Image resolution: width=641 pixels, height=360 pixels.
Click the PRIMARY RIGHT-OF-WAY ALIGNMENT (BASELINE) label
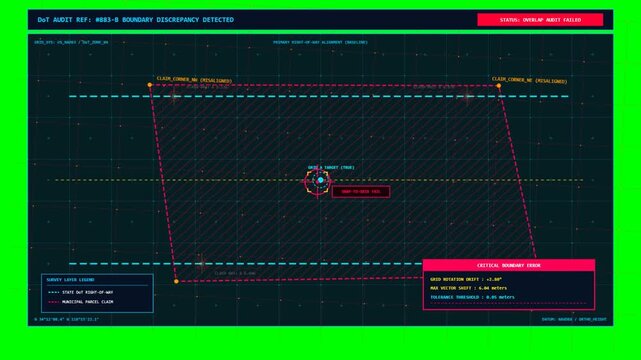click(320, 42)
